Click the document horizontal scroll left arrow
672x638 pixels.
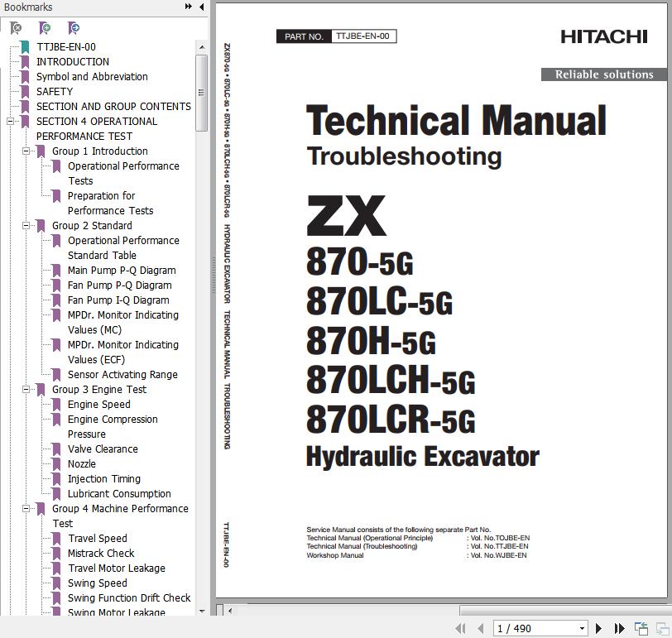coord(230,611)
